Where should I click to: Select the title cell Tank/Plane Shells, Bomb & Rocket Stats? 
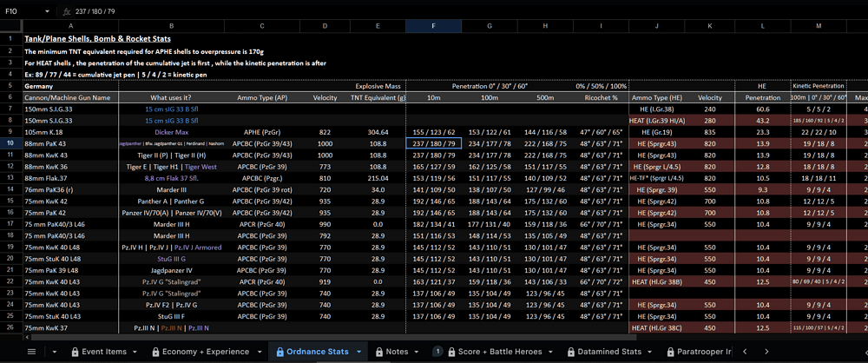[x=97, y=39]
